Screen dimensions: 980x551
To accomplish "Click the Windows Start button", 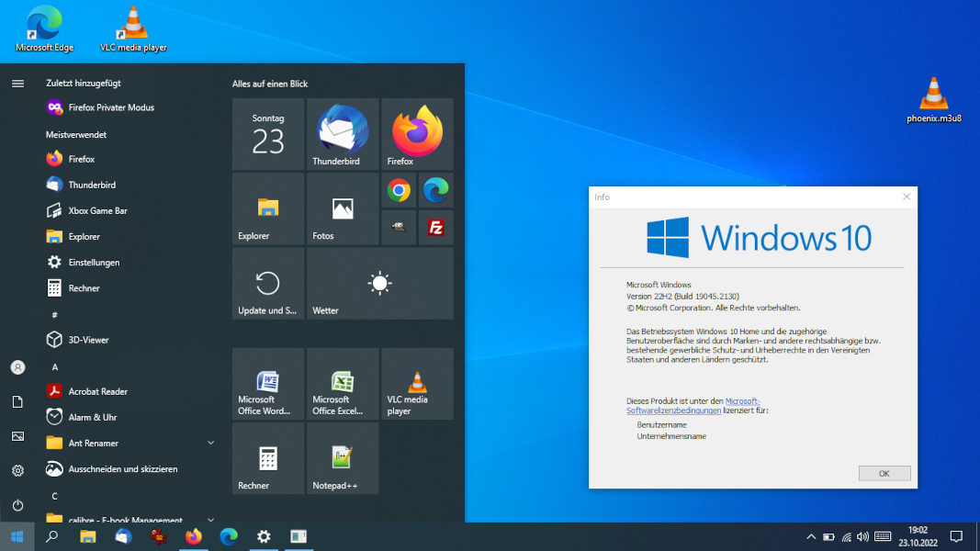I will pos(17,536).
